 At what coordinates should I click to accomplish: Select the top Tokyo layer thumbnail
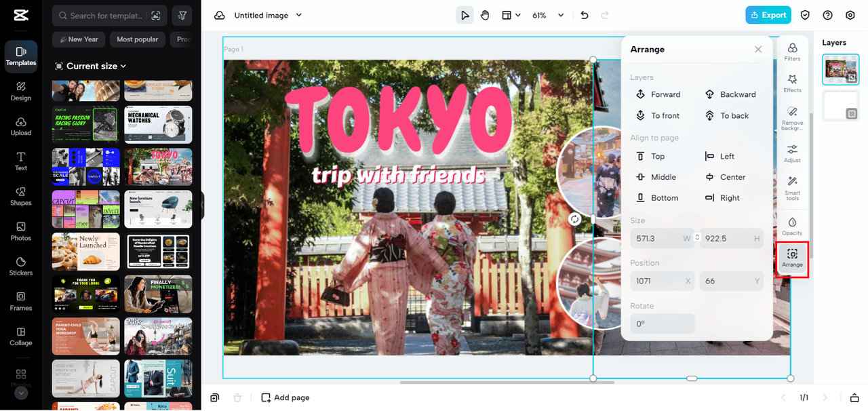[x=841, y=70]
